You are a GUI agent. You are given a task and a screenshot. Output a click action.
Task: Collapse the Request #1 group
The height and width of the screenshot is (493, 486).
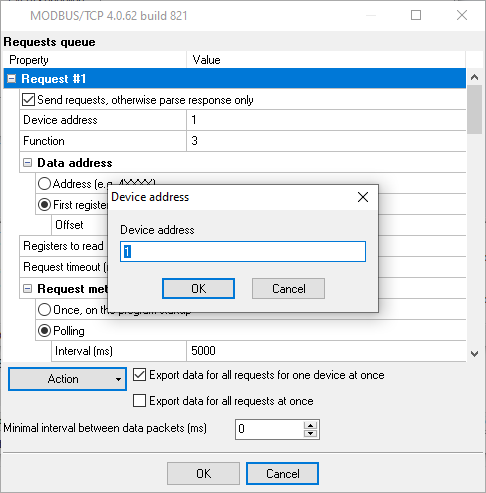coord(12,79)
